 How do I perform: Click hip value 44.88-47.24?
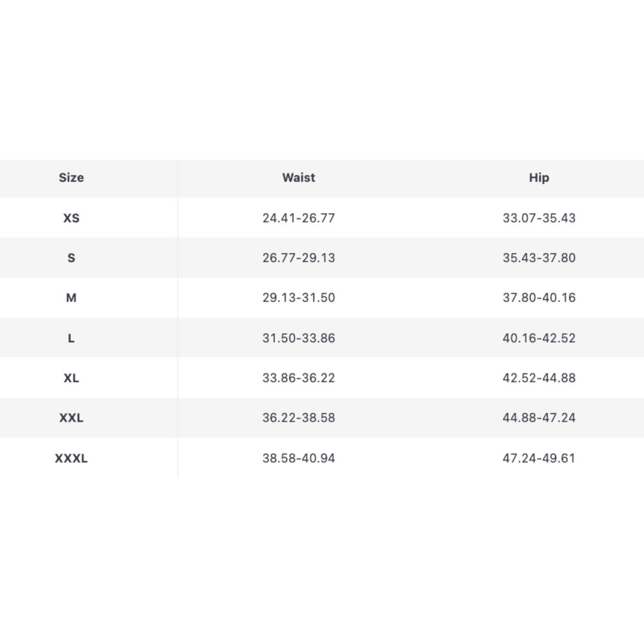pos(539,418)
